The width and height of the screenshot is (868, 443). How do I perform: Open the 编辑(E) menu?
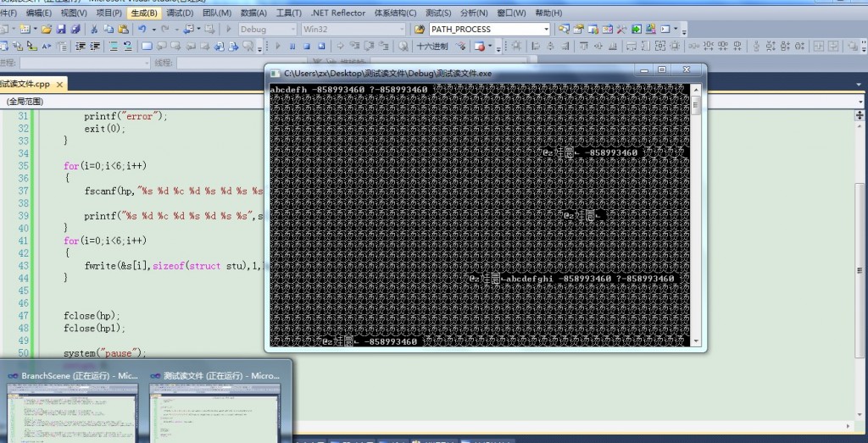pyautogui.click(x=39, y=12)
